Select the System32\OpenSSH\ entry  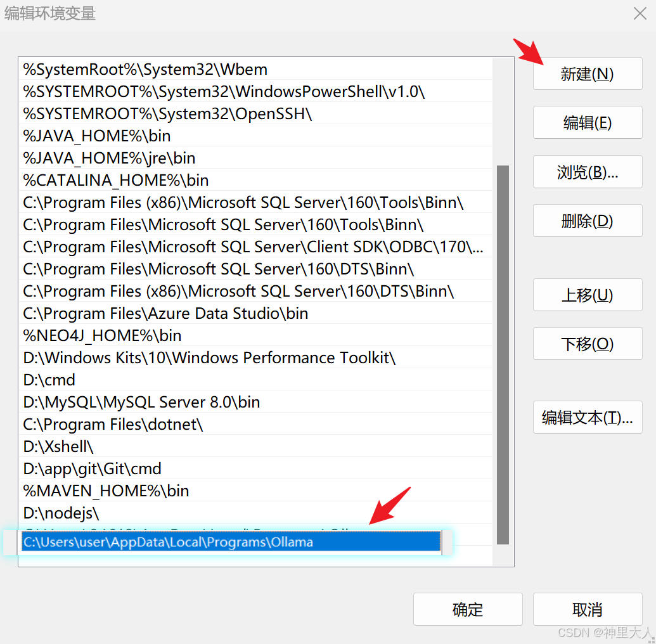(255, 113)
